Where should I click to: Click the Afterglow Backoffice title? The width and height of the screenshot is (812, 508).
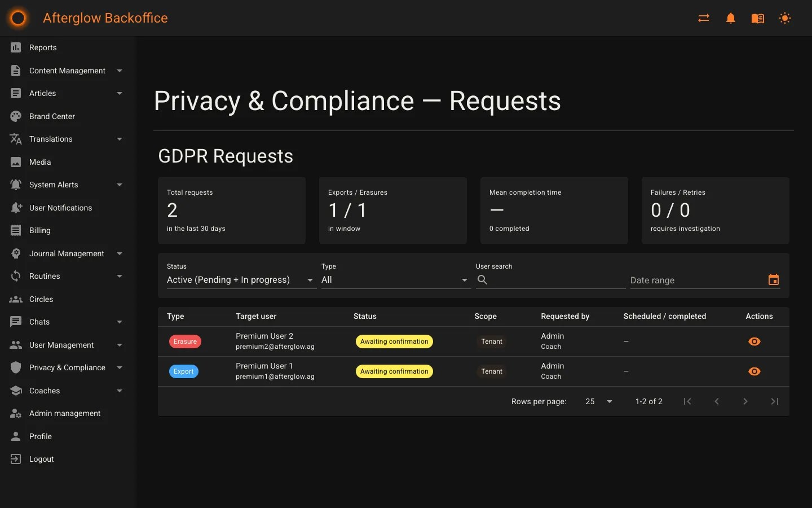pyautogui.click(x=105, y=18)
